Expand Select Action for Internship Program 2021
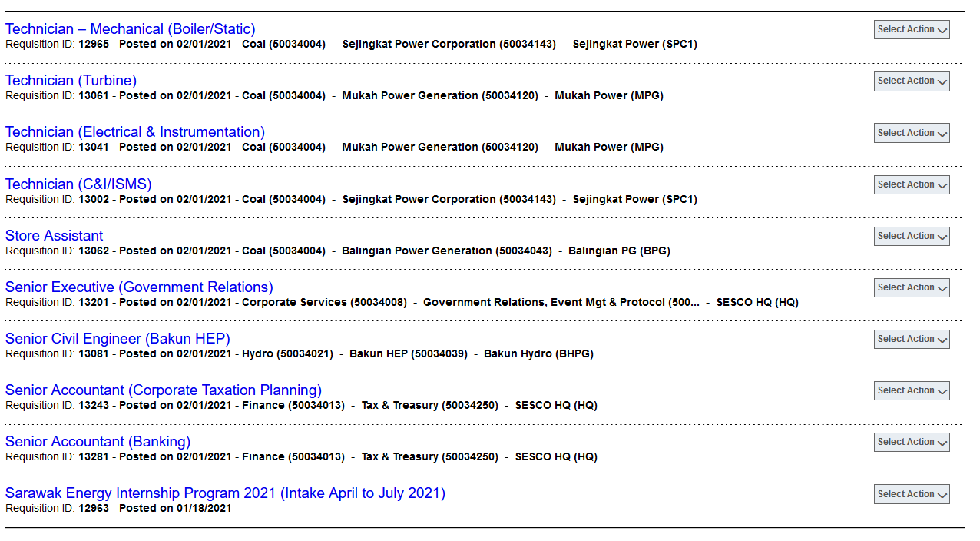 click(912, 494)
